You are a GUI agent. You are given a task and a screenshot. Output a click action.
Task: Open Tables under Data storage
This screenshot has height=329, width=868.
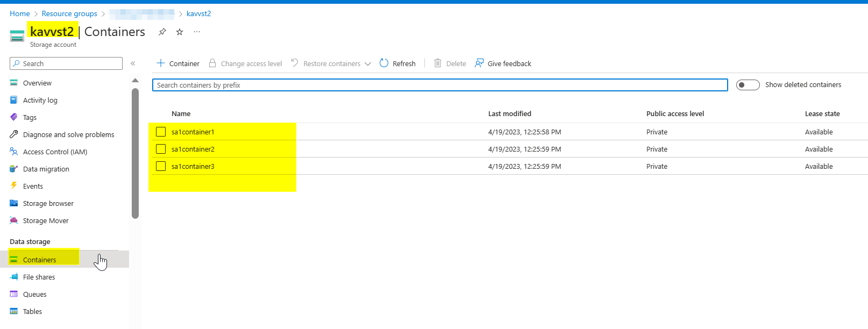[x=32, y=311]
